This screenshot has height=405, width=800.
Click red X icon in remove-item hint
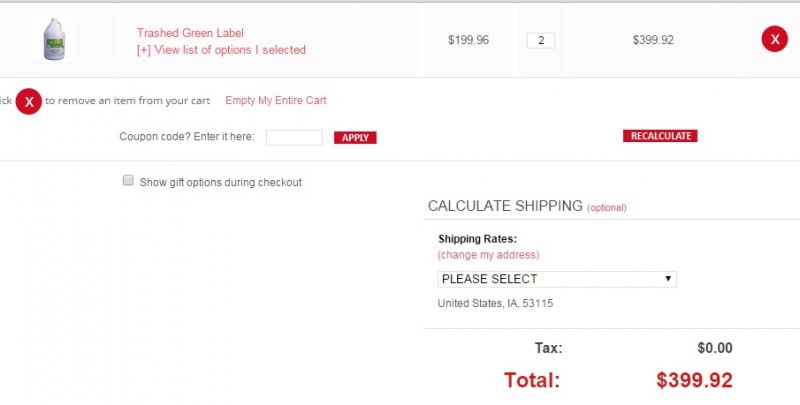tap(28, 101)
